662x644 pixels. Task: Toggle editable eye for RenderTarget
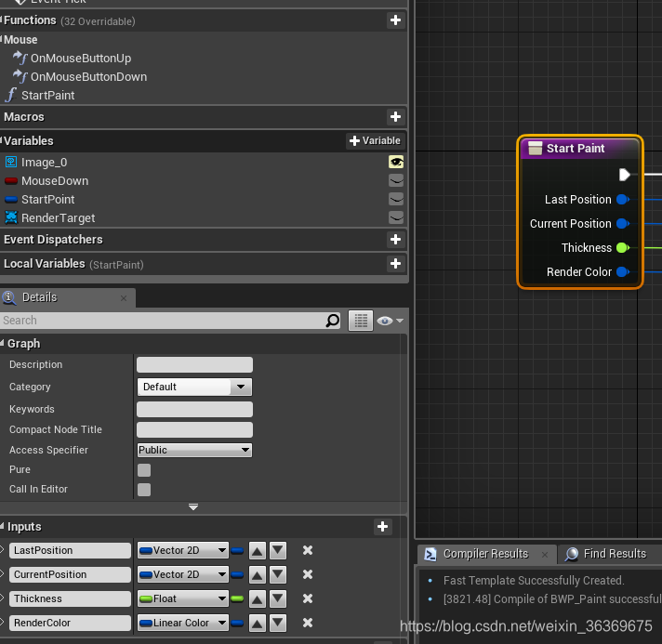click(396, 217)
